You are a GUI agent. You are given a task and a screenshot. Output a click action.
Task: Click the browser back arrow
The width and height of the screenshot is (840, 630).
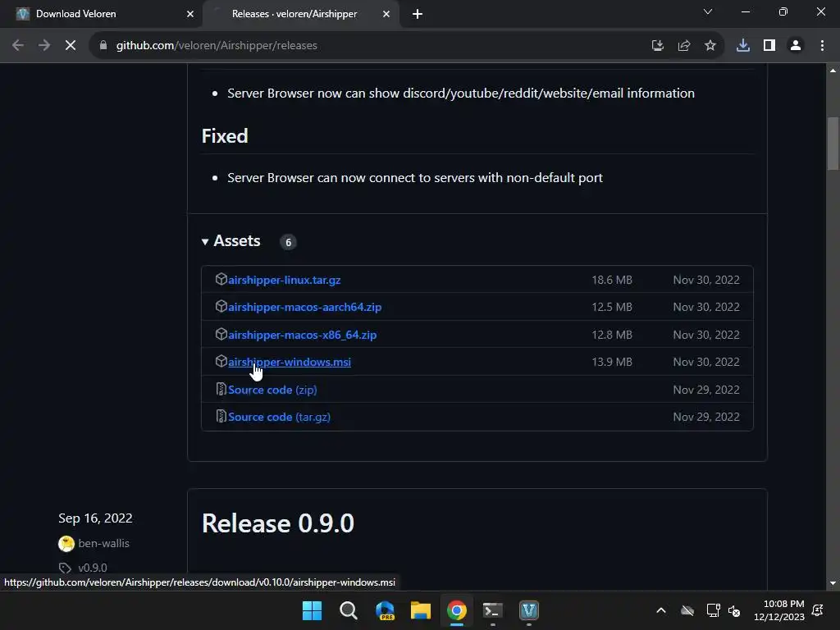tap(18, 46)
